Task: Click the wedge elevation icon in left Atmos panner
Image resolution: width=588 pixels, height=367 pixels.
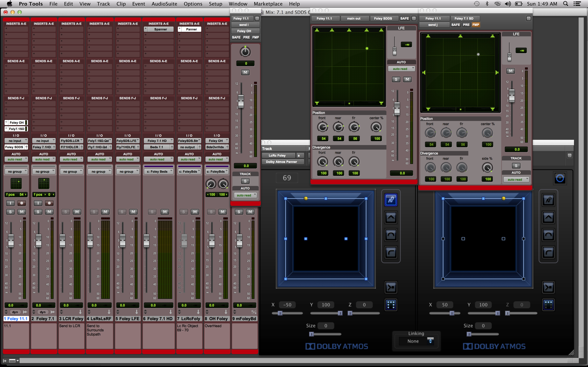Action: pos(391,217)
